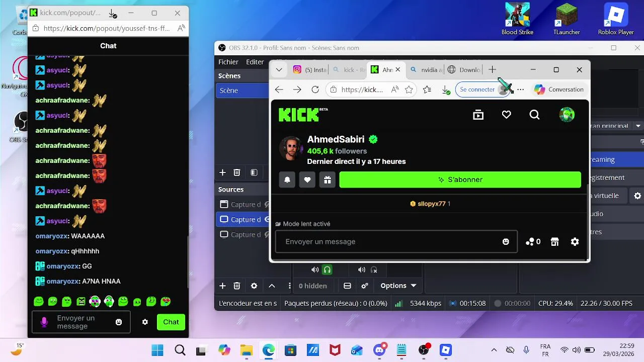Click AhmedSabiri's channel avatar
This screenshot has width=644, height=362.
[291, 148]
